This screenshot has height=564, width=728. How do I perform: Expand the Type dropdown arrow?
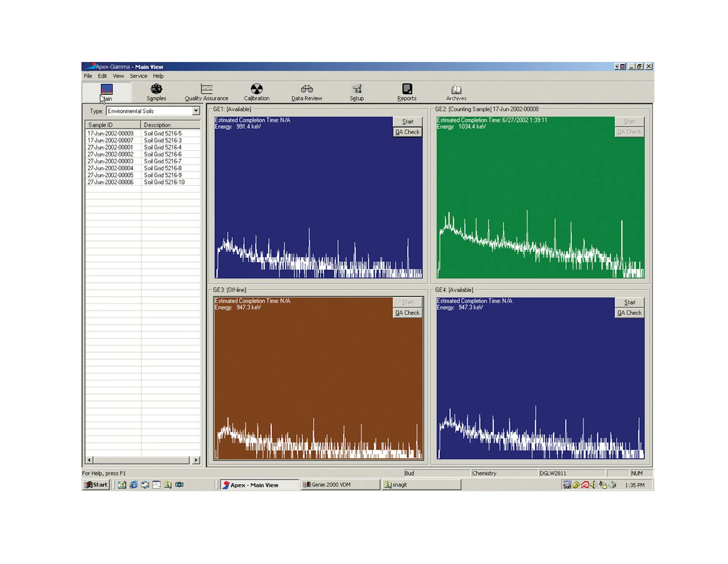[196, 111]
